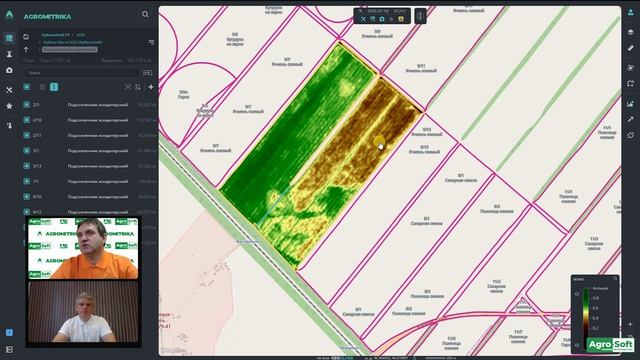Open the thermometer weather section in sidebar
The image size is (640, 360).
click(x=9, y=125)
